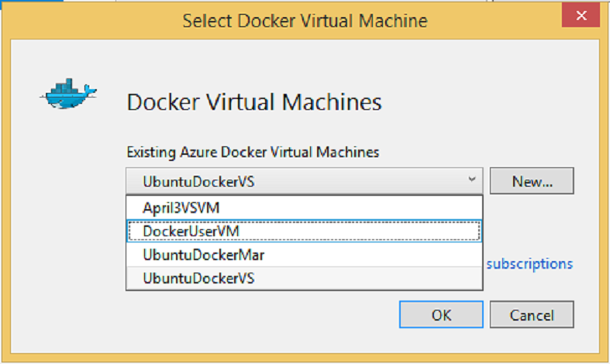
Task: Expand the virtual machines dropdown arrow
Action: tap(472, 180)
